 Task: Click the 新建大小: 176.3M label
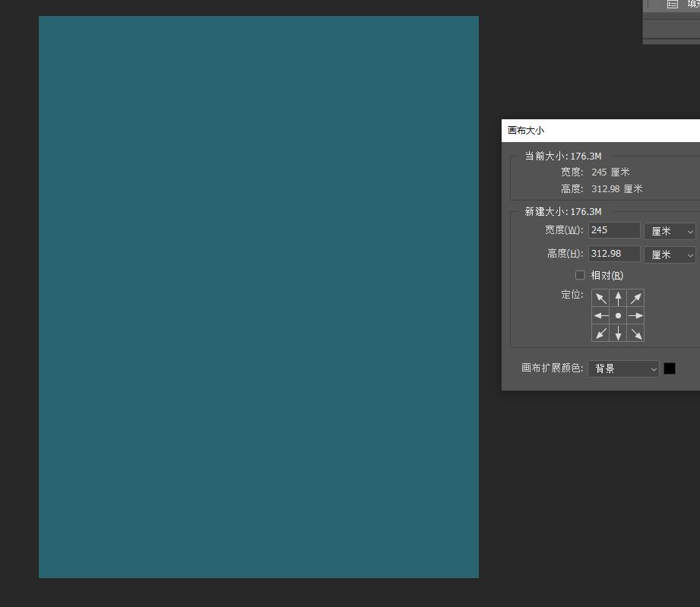563,211
